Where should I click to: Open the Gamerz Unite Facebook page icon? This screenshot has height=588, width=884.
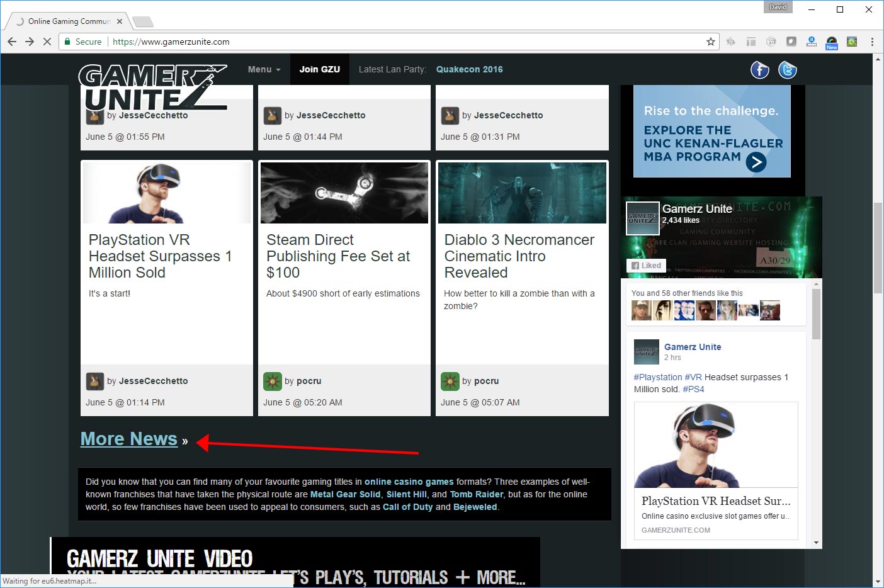tap(760, 70)
